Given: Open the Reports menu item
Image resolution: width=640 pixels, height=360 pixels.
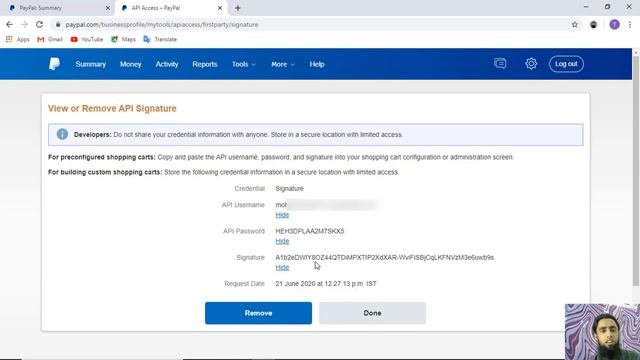Looking at the screenshot, I should [x=204, y=64].
